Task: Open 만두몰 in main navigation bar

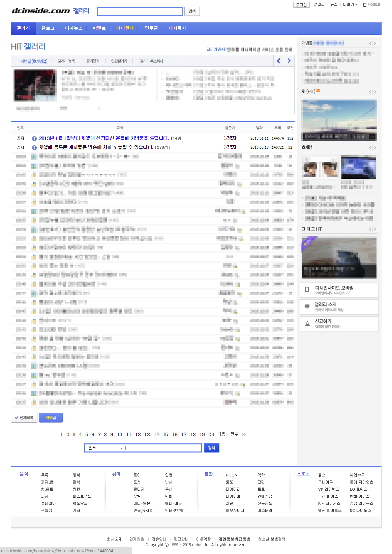Action: [151, 28]
